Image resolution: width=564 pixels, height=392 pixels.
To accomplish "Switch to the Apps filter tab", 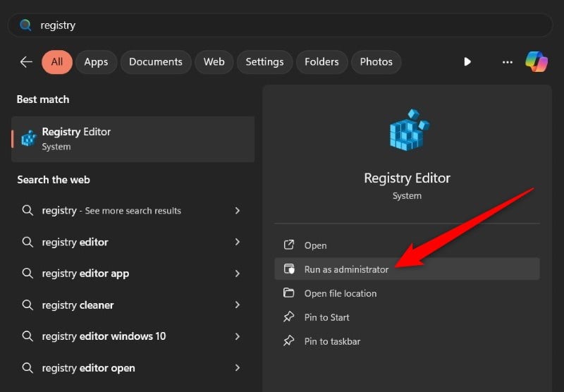I will (x=96, y=62).
